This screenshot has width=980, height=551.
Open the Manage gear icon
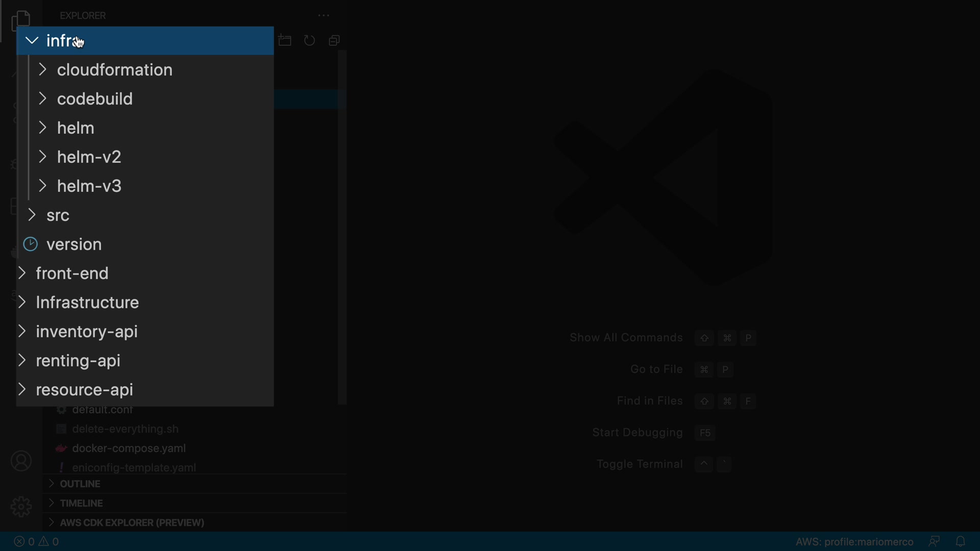pos(21,507)
